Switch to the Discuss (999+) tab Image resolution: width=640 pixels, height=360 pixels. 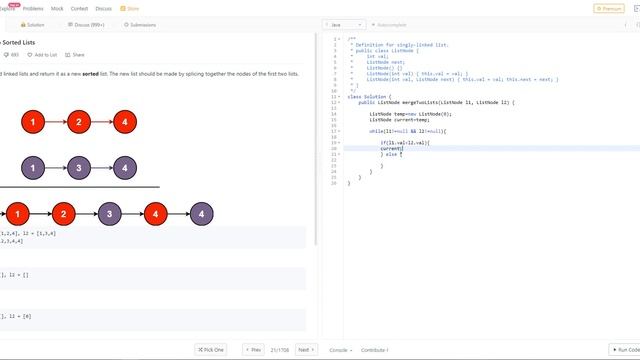coord(86,25)
